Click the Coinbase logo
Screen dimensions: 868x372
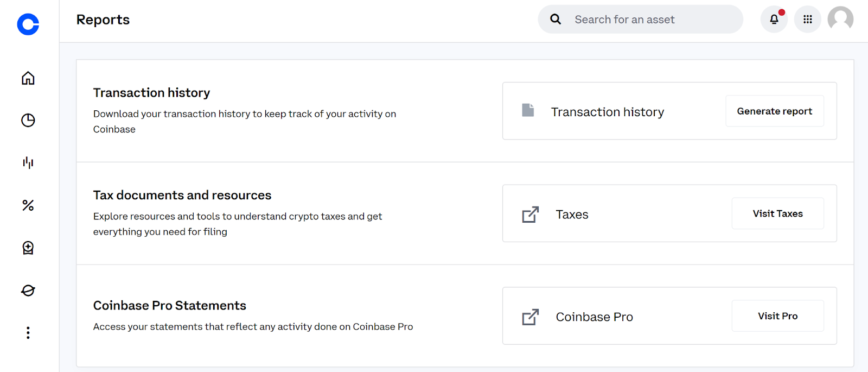[x=28, y=24]
